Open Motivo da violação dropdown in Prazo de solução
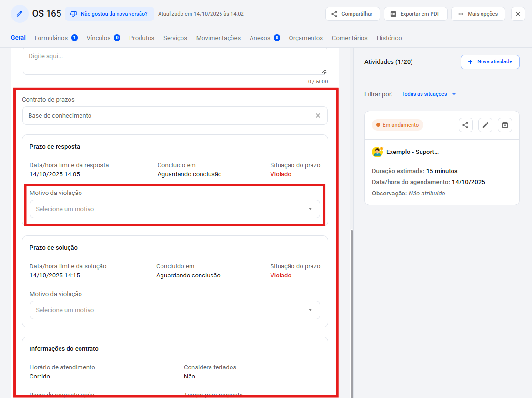532x398 pixels. (x=175, y=310)
